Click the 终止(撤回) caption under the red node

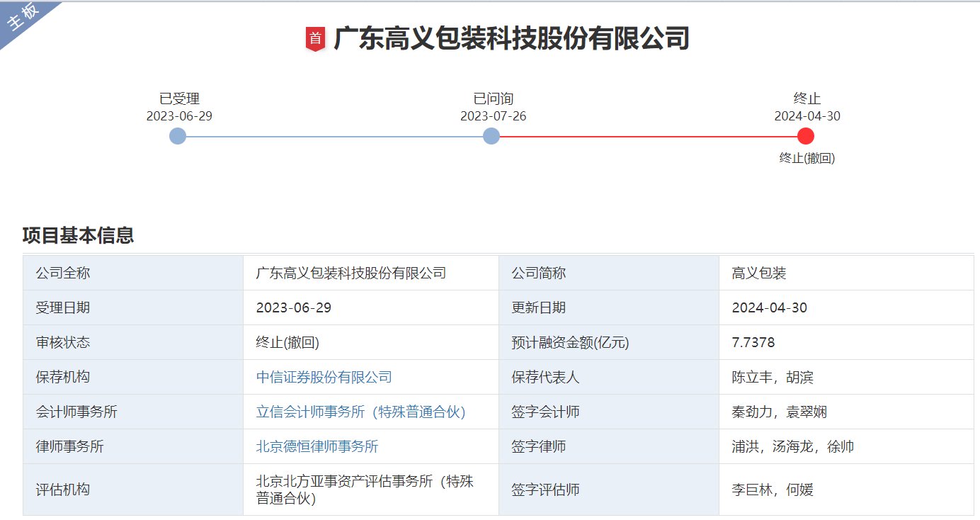pos(807,159)
